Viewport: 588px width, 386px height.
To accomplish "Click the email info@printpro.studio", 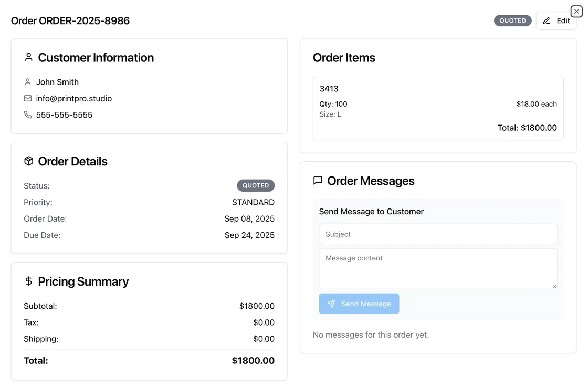I will pos(74,98).
